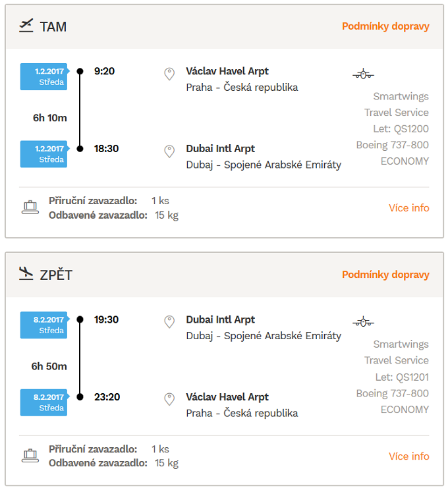
Task: Click the baggage icon in the outbound flight card
Action: pos(30,207)
